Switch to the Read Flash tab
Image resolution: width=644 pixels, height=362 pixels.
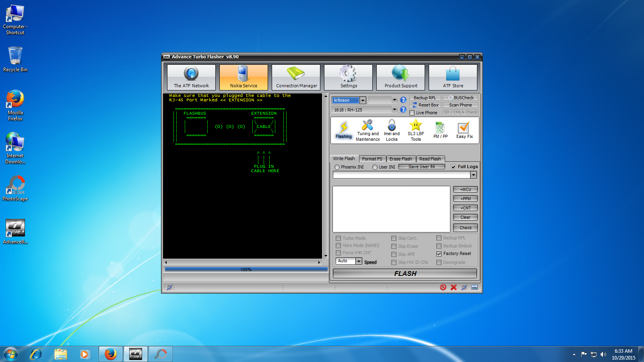tap(430, 159)
